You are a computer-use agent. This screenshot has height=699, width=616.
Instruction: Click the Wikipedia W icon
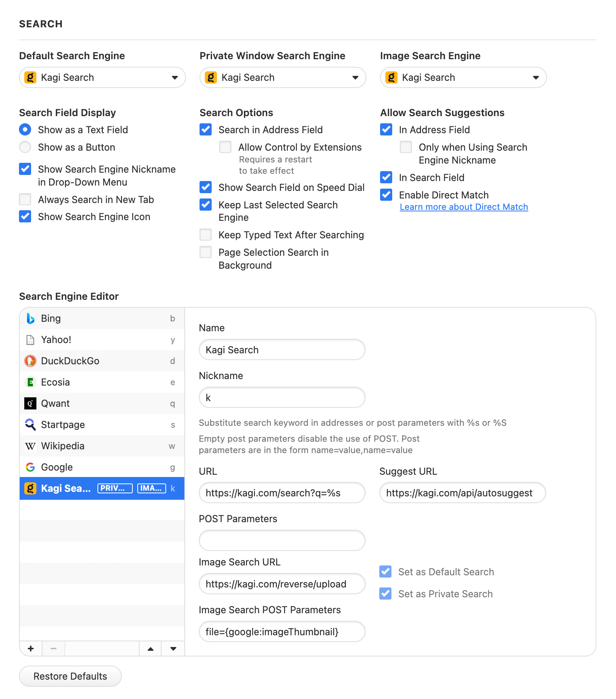tap(30, 446)
